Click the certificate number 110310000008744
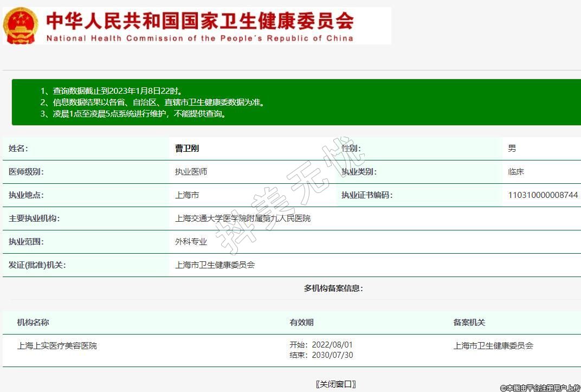 (x=543, y=195)
